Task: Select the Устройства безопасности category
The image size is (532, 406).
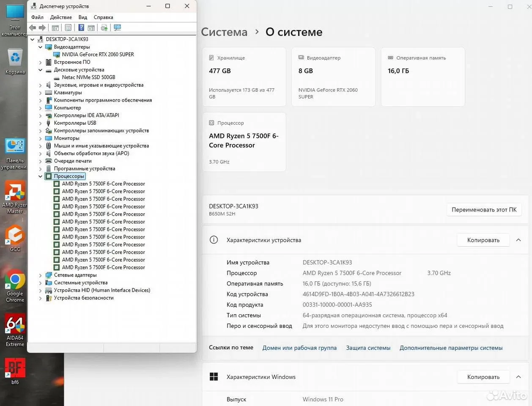Action: 84,298
